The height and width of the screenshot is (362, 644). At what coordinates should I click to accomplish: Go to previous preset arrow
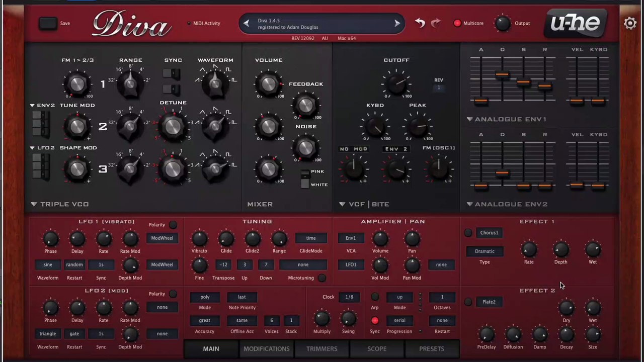point(246,23)
